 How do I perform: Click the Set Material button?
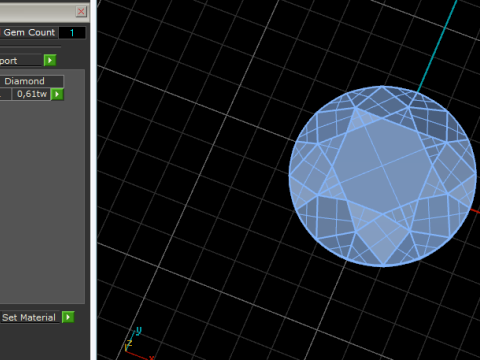tap(29, 317)
